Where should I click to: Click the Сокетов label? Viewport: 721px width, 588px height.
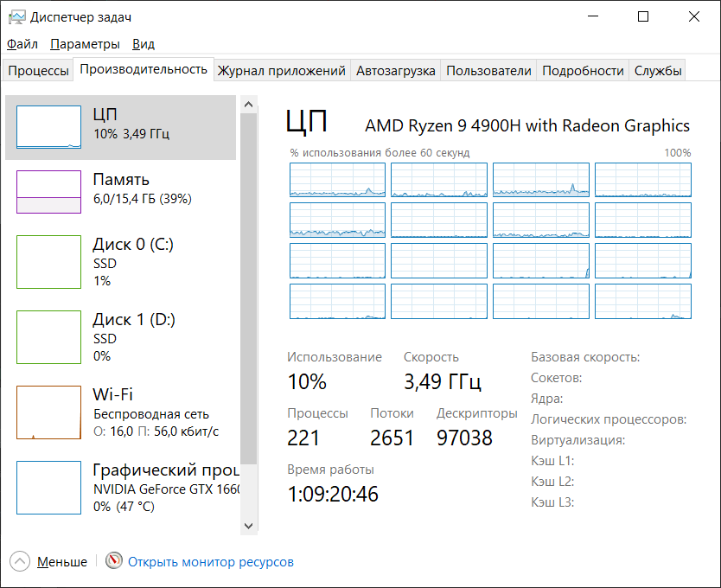pos(557,378)
